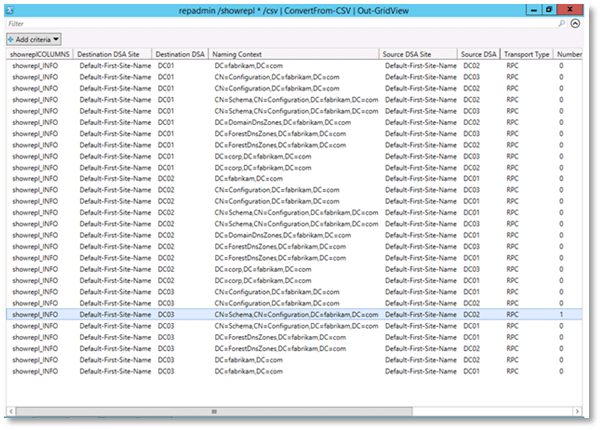This screenshot has width=601, height=430.
Task: Click the Filter search box
Action: [280, 21]
